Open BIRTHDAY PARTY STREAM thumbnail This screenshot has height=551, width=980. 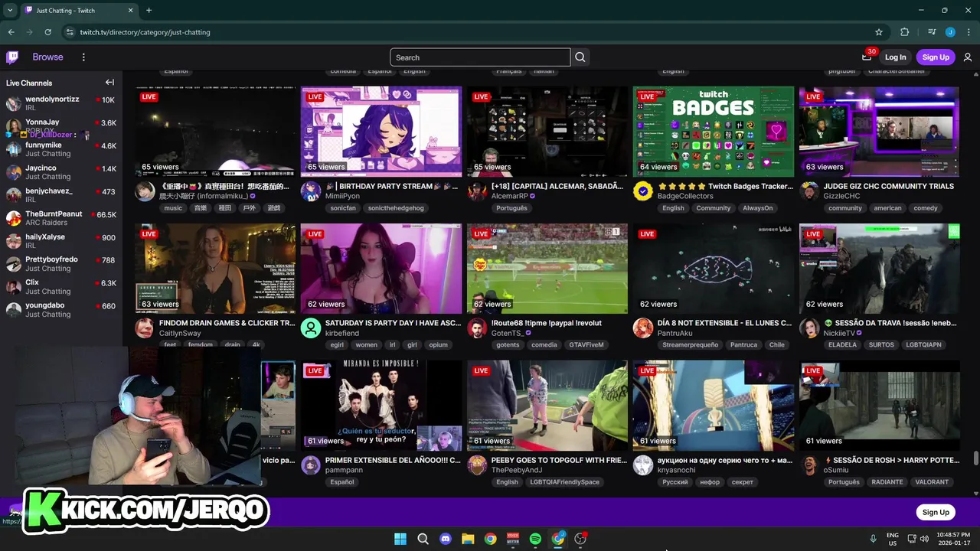pyautogui.click(x=381, y=132)
